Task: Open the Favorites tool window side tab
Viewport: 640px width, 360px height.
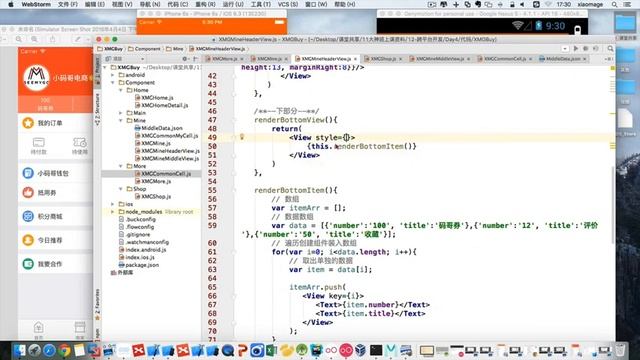Action: (98, 304)
